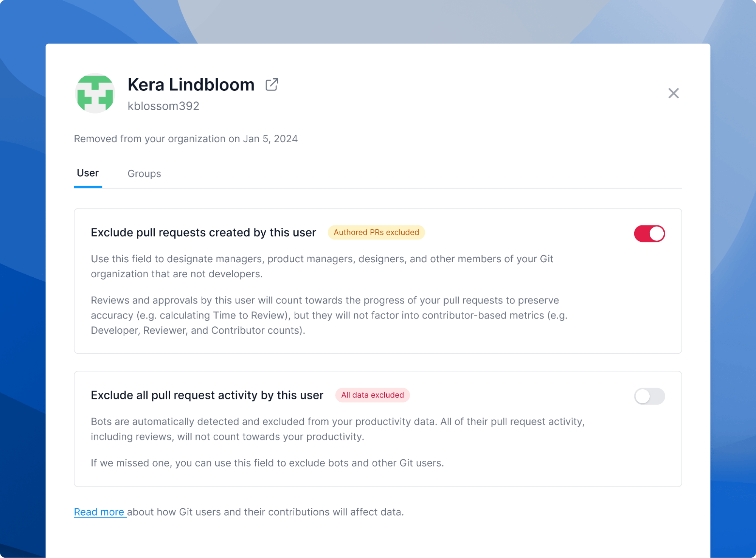Viewport: 756px width, 558px height.
Task: Click the Authored PRs excluded badge
Action: 376,232
